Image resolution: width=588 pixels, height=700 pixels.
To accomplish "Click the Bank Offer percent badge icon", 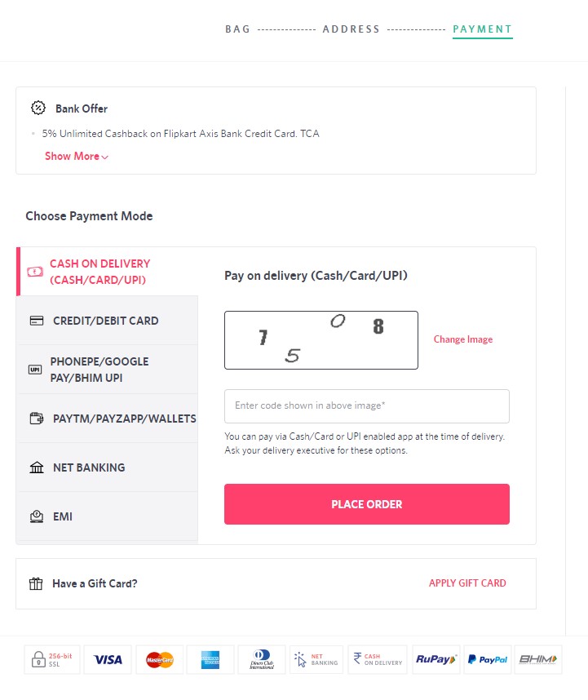I will [x=38, y=108].
